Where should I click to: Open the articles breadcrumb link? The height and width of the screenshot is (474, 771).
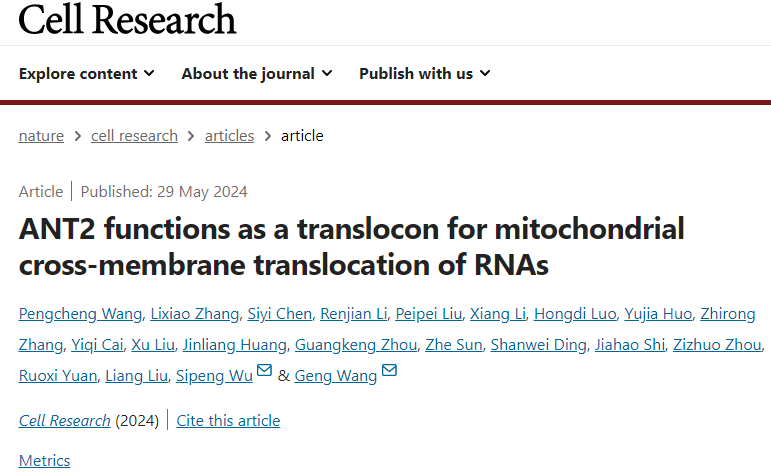pyautogui.click(x=229, y=135)
